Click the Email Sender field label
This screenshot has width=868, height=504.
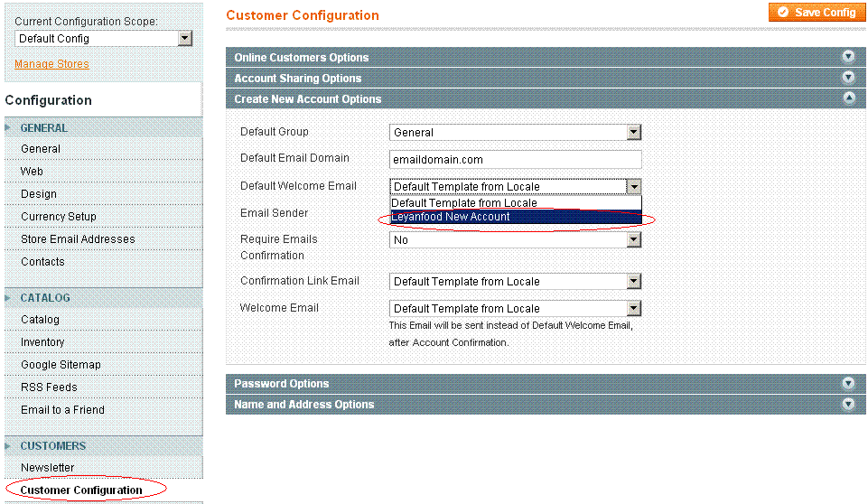tap(274, 213)
